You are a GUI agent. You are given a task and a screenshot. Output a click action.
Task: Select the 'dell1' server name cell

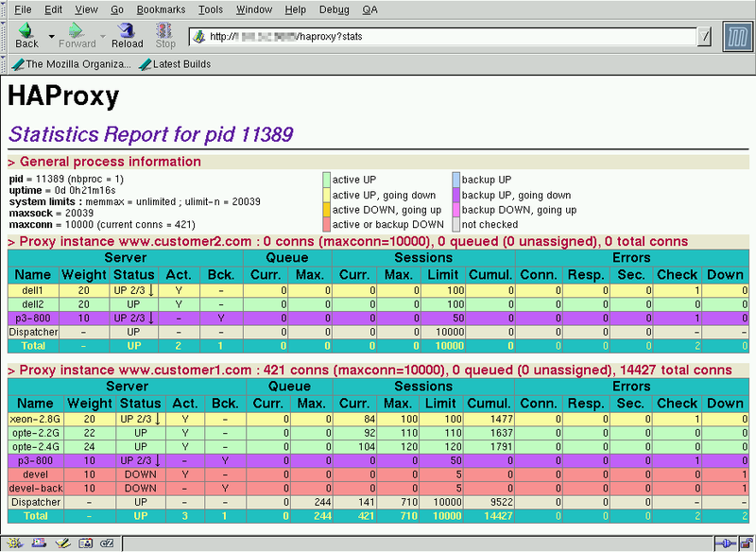(x=33, y=290)
